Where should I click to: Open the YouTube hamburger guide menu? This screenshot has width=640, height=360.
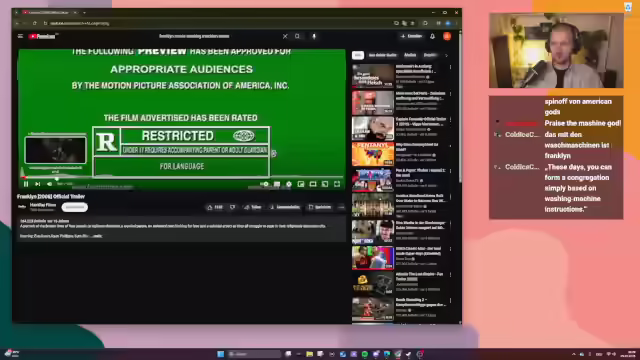pyautogui.click(x=20, y=36)
